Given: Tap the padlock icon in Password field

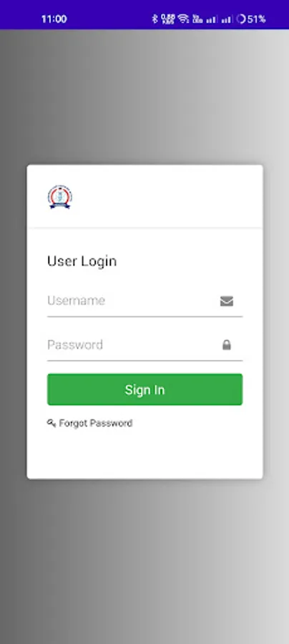Looking at the screenshot, I should (227, 345).
